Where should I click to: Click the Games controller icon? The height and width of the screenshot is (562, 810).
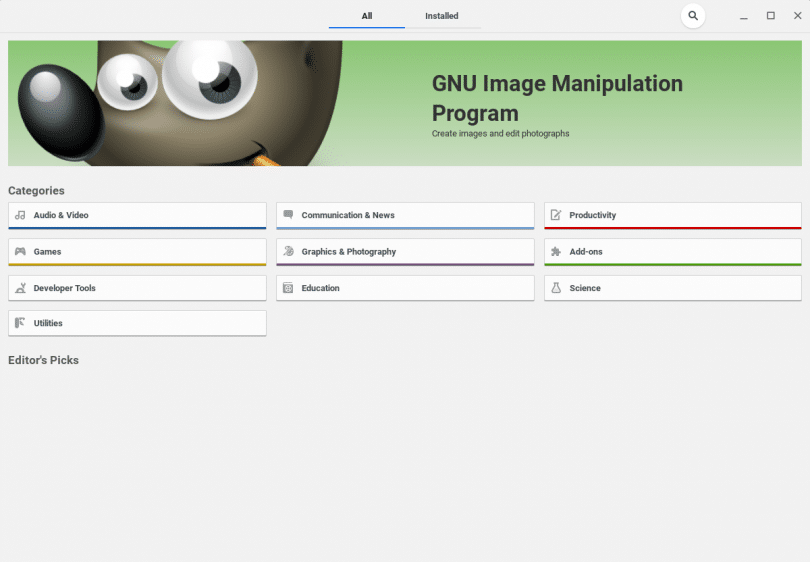[x=20, y=252]
